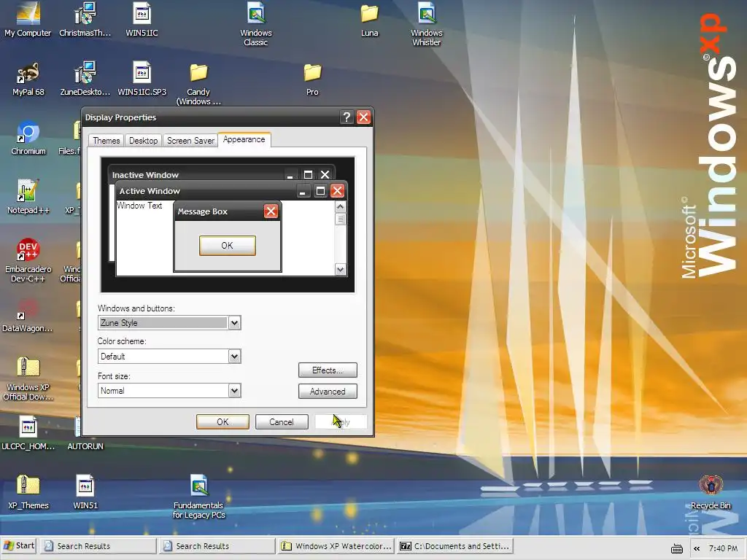The image size is (747, 560).
Task: Select the WIN51IC file icon
Action: [x=142, y=19]
